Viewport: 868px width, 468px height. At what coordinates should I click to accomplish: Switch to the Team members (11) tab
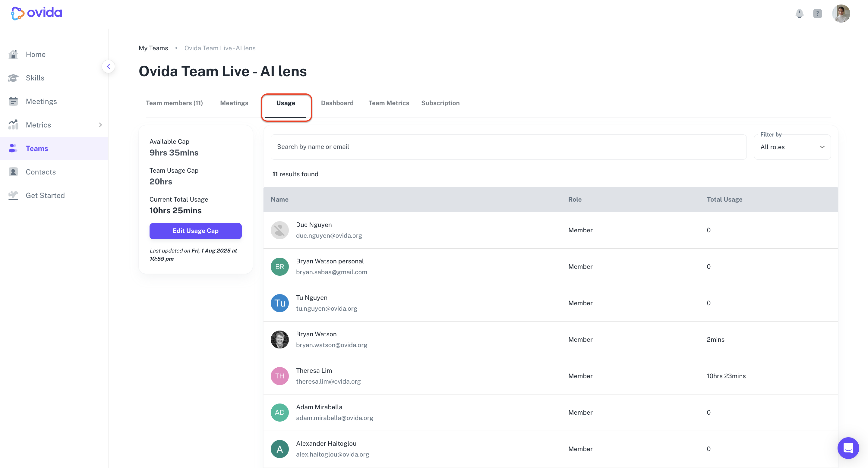pos(174,103)
